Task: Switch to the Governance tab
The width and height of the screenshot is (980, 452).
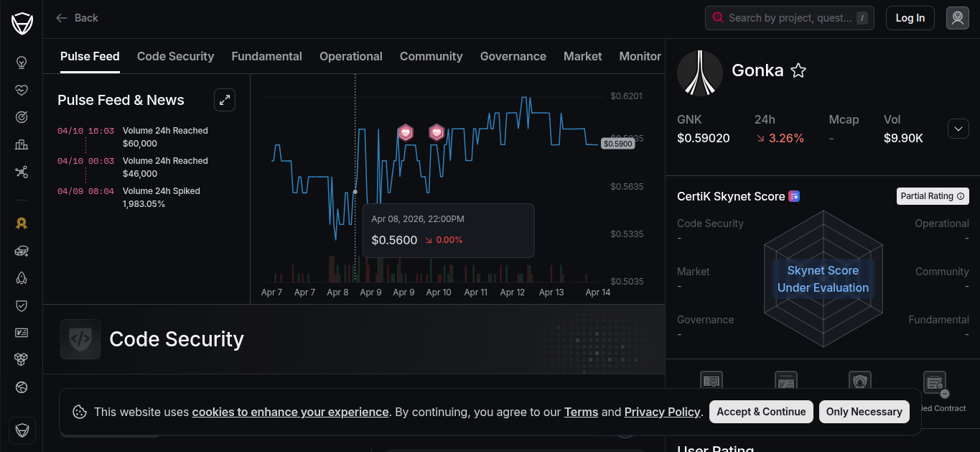Action: point(513,56)
